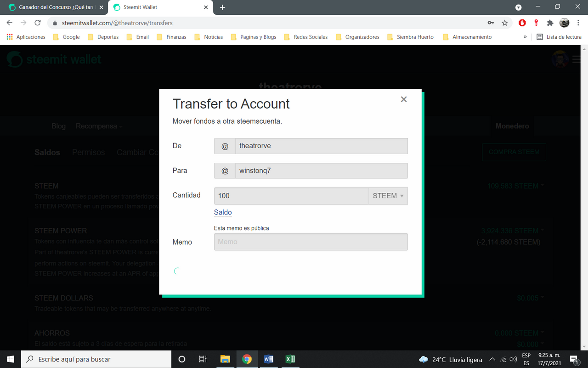The image size is (588, 368).
Task: Open the weather Lluvia ligera widget
Action: [x=451, y=359]
